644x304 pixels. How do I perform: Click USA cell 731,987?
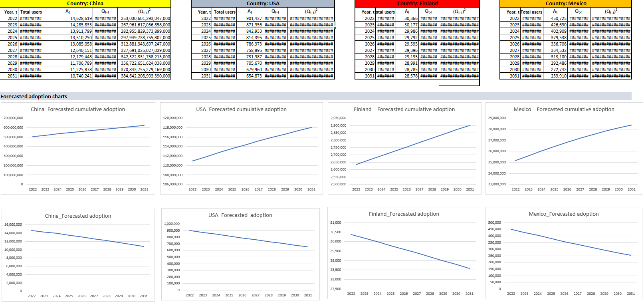pos(250,57)
